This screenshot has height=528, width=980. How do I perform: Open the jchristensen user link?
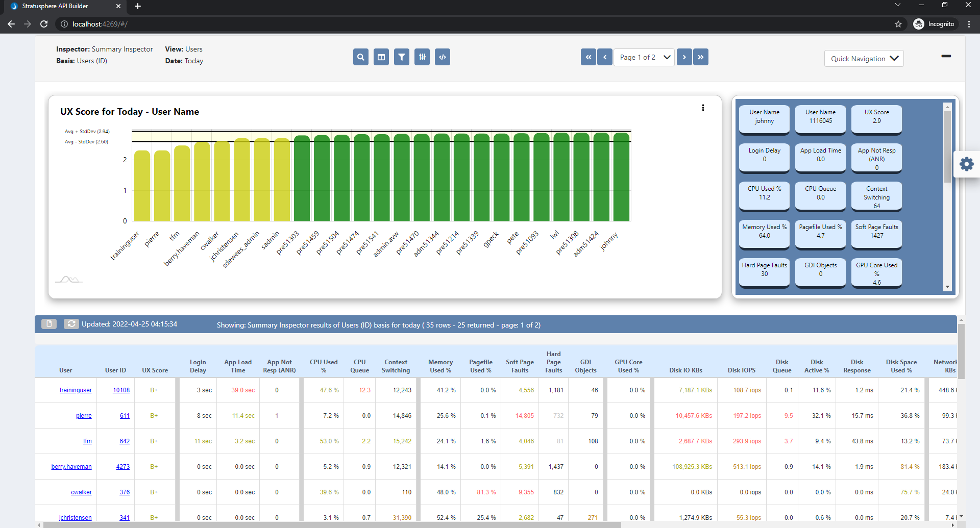[x=76, y=518]
